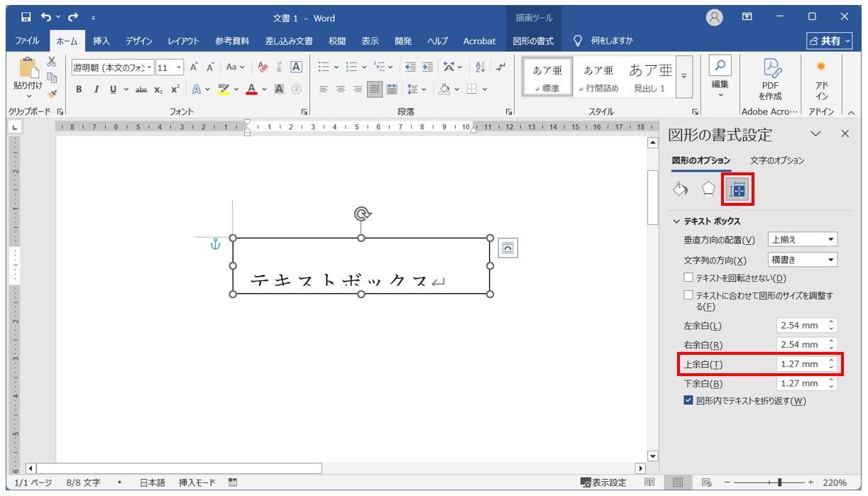The width and height of the screenshot is (868, 496).
Task: Select the 見出し 1 style
Action: (x=650, y=77)
